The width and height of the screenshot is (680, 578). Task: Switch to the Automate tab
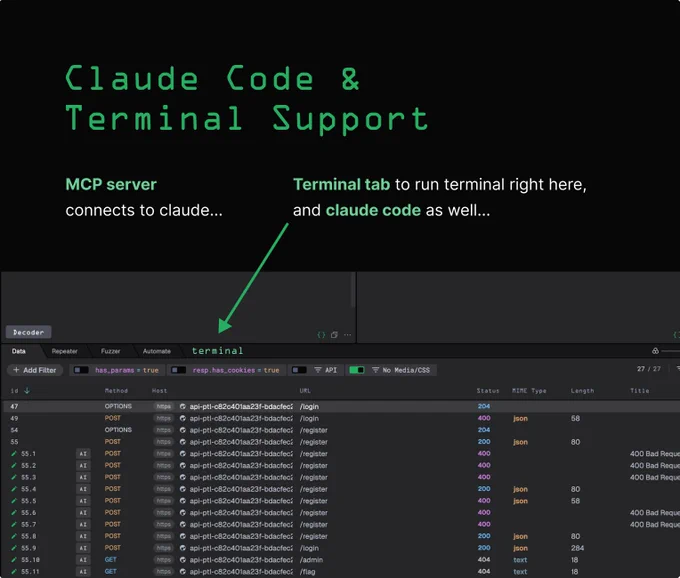point(157,351)
